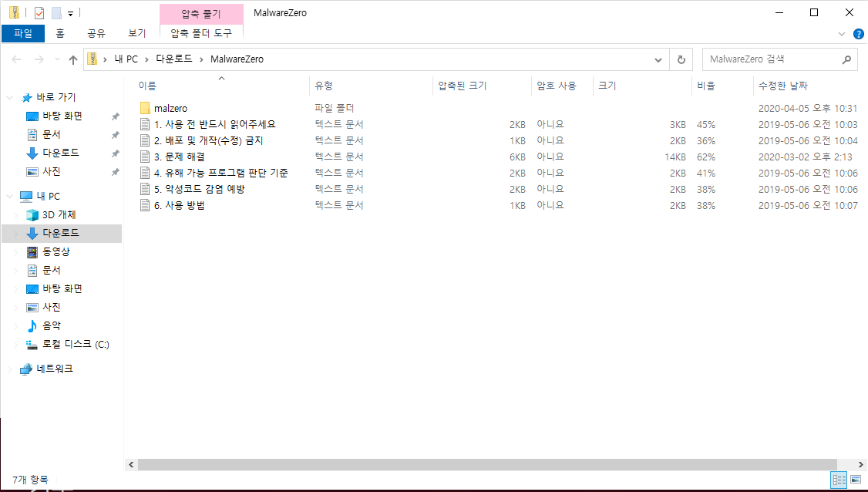This screenshot has height=492, width=868.
Task: Open the quick access toolbar customize dropdown
Action: (x=70, y=13)
